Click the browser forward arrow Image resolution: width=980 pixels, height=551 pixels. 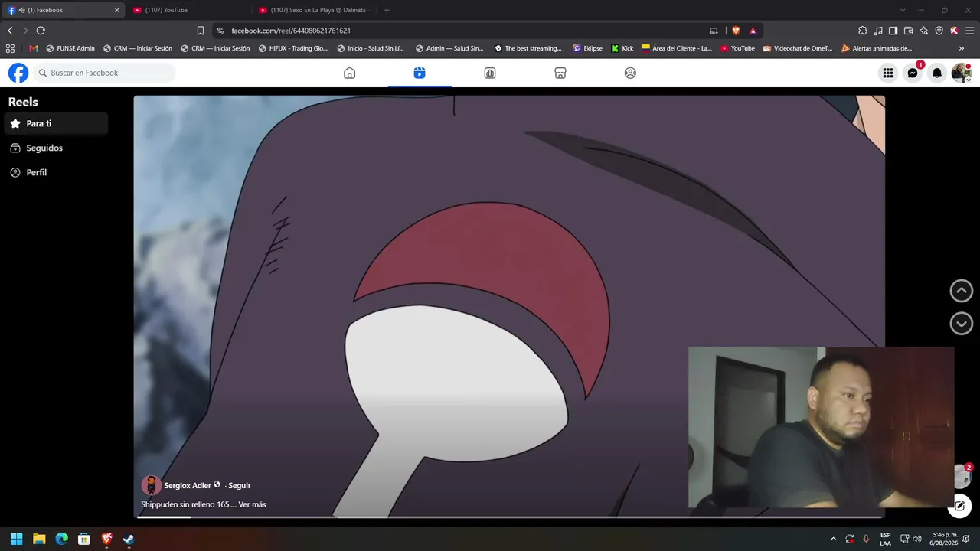pos(25,31)
